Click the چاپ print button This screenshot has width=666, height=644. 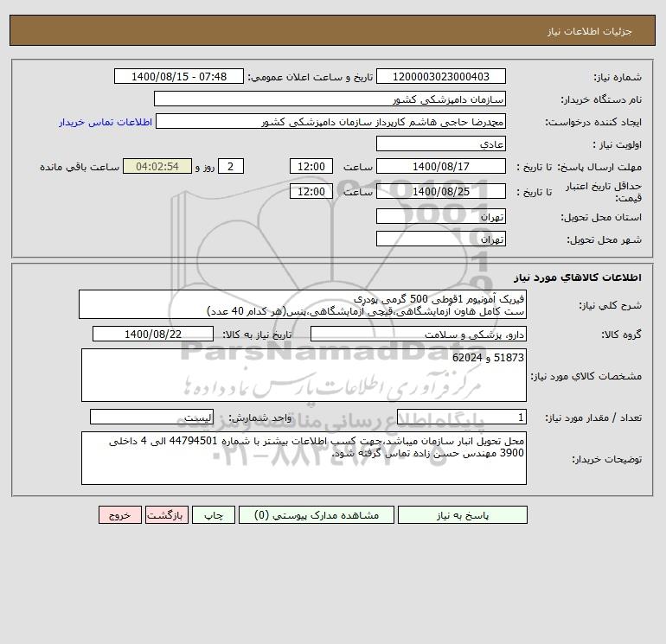pos(214,515)
